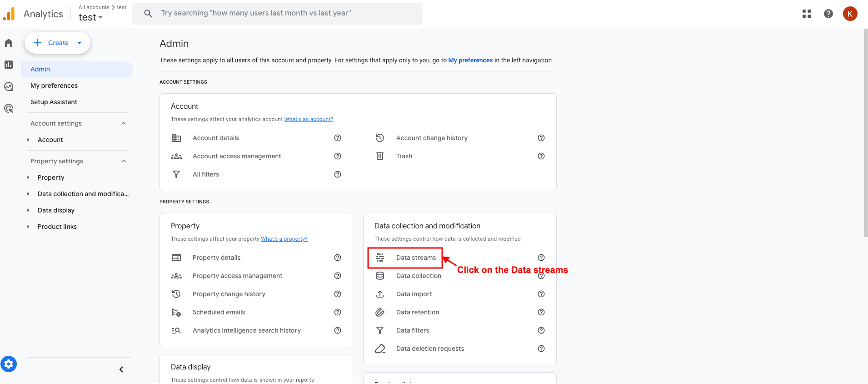Click the search input field
Viewport: 868px width, 384px height.
pos(277,13)
